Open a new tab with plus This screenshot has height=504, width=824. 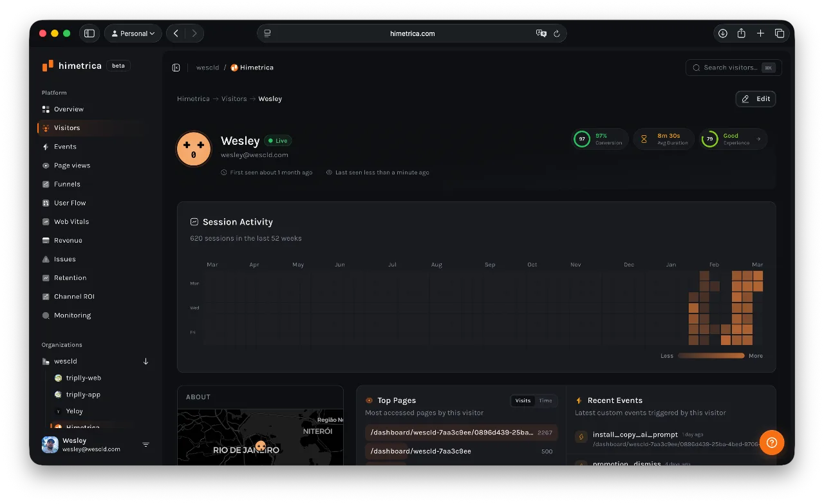point(760,33)
